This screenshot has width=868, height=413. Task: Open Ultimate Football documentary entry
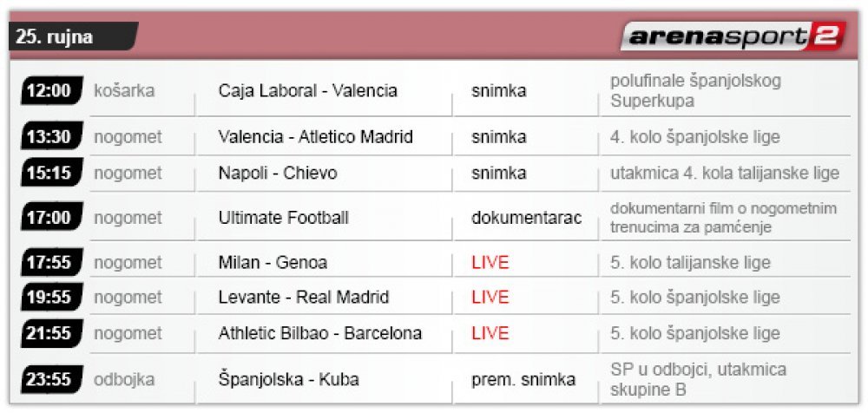(284, 217)
